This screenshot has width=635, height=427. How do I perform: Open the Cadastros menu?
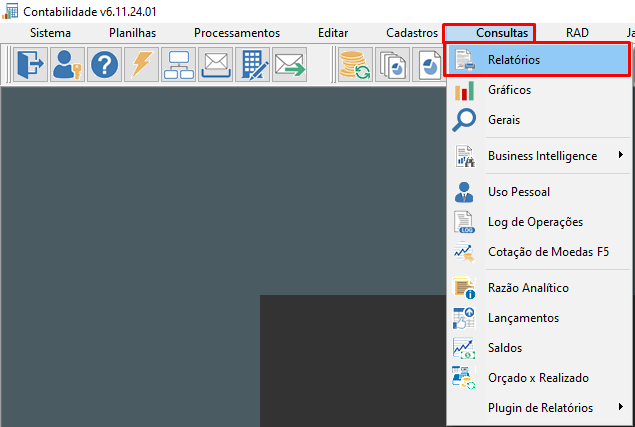[412, 33]
